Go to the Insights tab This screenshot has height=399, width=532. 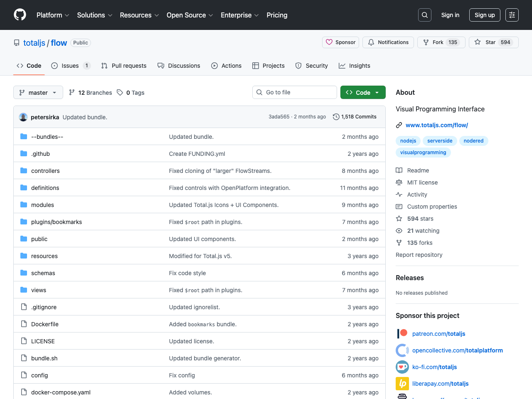[x=355, y=66]
